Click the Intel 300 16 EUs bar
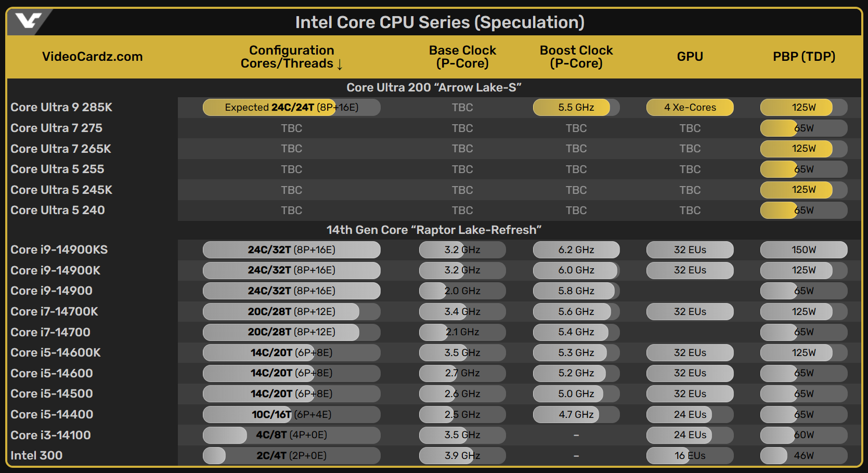Image resolution: width=868 pixels, height=473 pixels. click(690, 456)
